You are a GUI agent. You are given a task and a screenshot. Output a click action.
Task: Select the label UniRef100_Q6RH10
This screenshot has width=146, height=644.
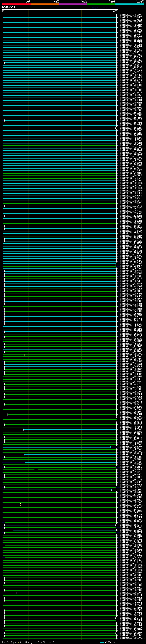131,80
